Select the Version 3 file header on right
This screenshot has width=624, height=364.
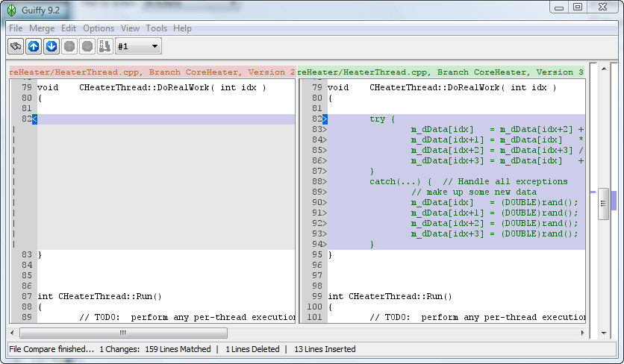coord(440,72)
